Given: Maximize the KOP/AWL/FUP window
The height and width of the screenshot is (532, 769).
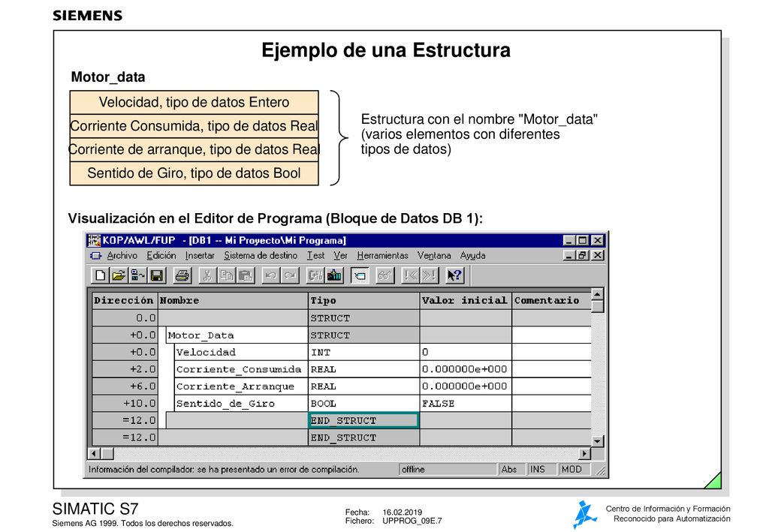Looking at the screenshot, I should tap(582, 241).
